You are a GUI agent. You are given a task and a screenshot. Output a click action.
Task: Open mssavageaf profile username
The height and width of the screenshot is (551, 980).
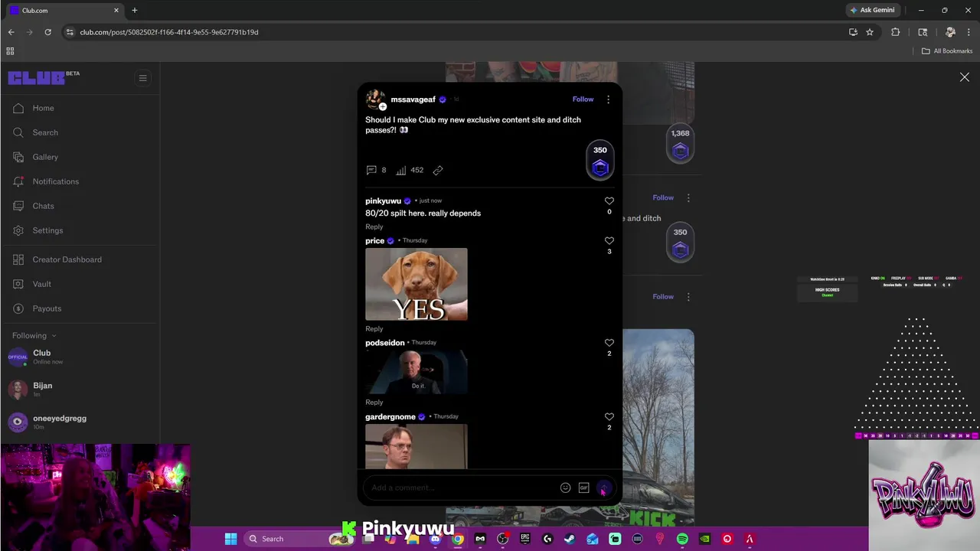point(413,99)
